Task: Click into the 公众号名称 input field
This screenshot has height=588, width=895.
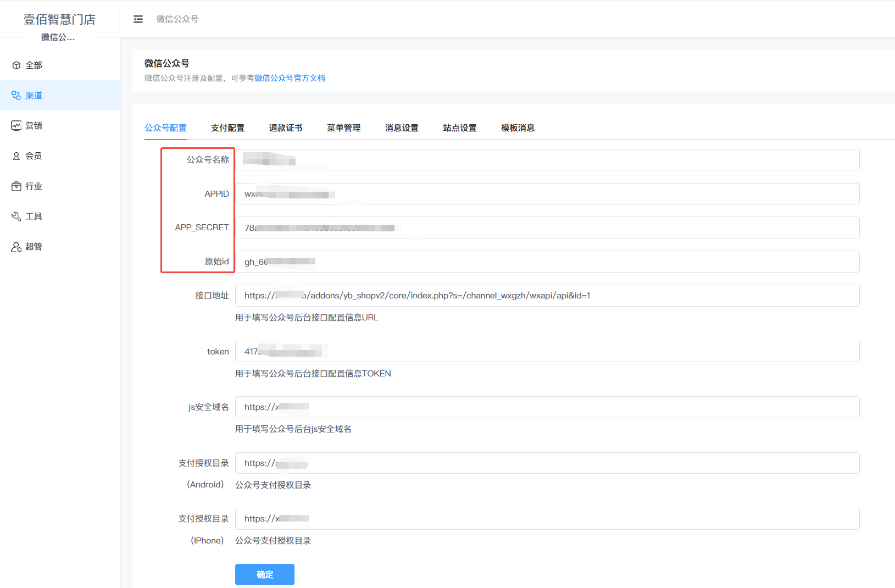Action: click(547, 160)
